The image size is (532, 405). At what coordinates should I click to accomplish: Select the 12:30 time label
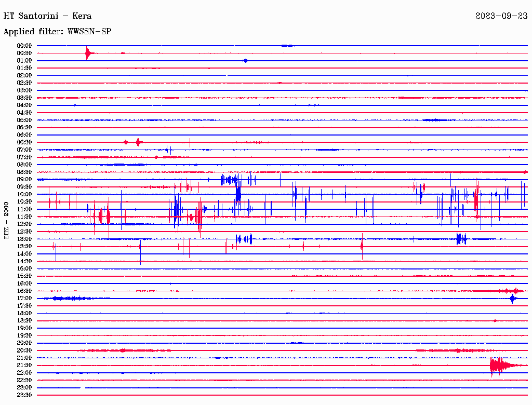(x=24, y=232)
